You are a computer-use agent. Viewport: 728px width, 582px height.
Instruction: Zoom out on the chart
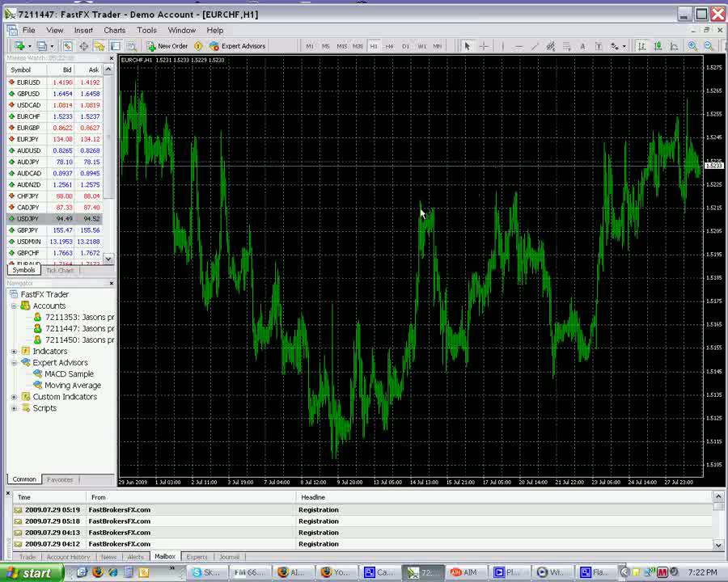pyautogui.click(x=709, y=46)
